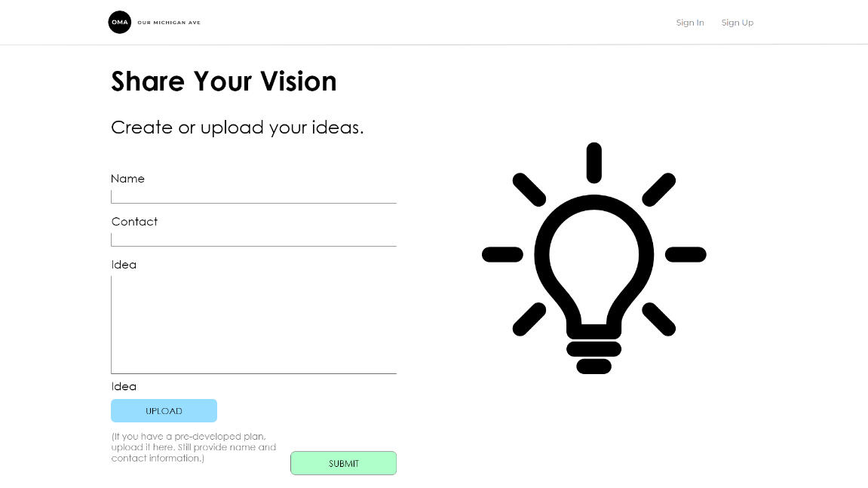
Task: Click the OMA circular logo
Action: coord(120,23)
